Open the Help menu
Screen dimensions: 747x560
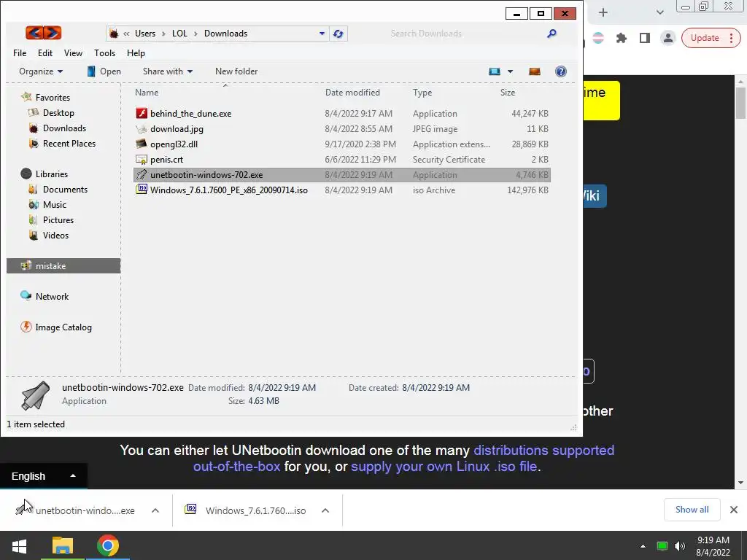click(x=136, y=52)
